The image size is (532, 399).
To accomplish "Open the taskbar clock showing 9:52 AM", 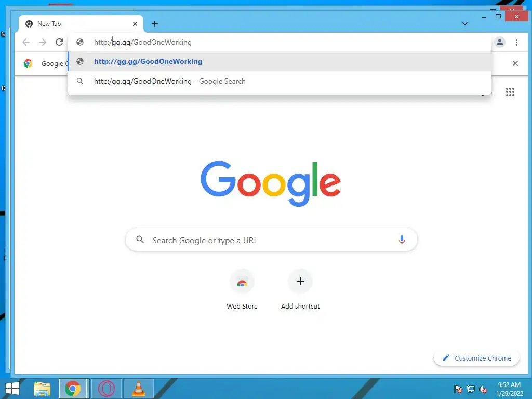I will coord(509,389).
